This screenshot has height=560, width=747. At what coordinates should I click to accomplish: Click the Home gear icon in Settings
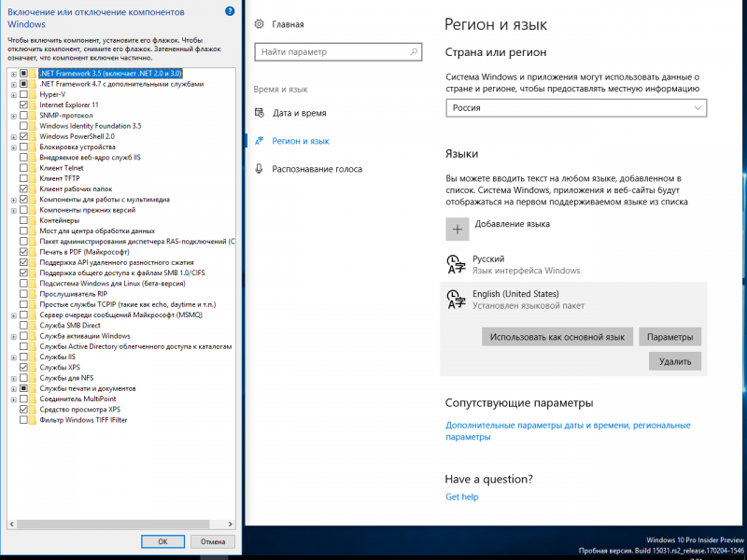[260, 24]
